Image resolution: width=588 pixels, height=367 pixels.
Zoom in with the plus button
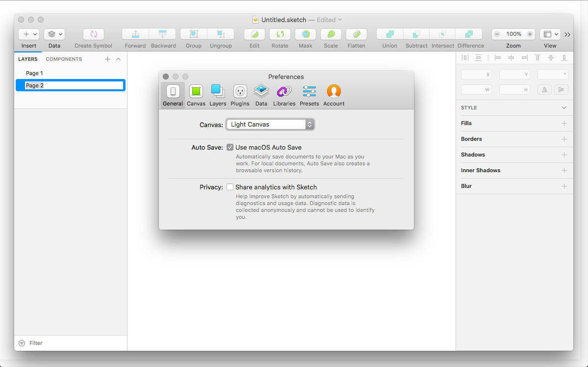point(530,34)
